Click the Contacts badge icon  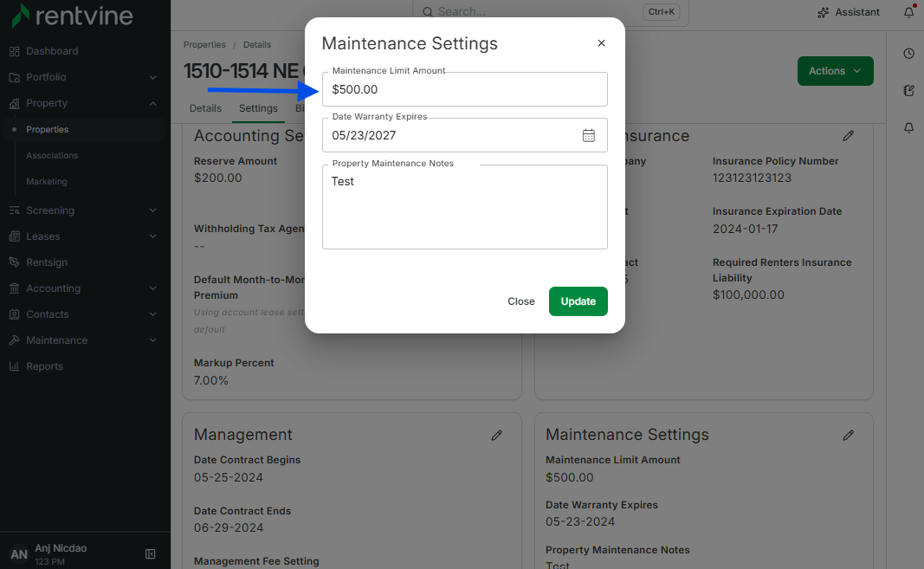point(14,314)
